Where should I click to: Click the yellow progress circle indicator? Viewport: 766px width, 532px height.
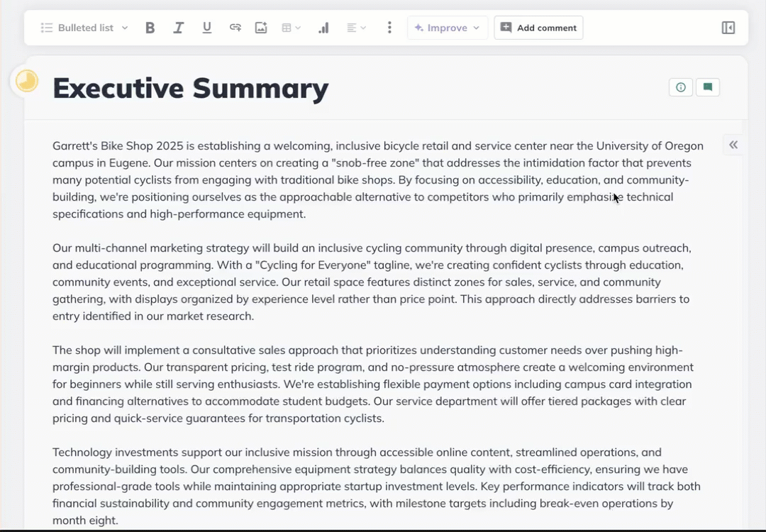coord(26,81)
